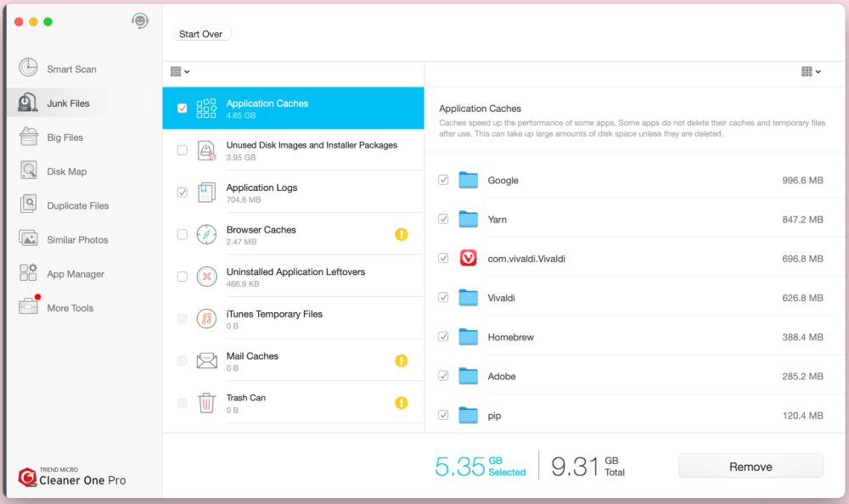
Task: Select the Application Caches 4.65 GB row
Action: 293,109
